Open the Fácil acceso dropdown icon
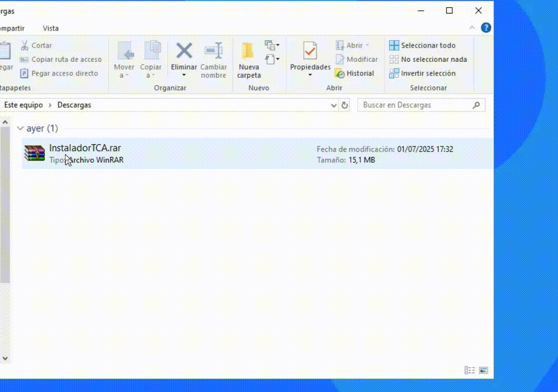The width and height of the screenshot is (558, 392). (272, 59)
